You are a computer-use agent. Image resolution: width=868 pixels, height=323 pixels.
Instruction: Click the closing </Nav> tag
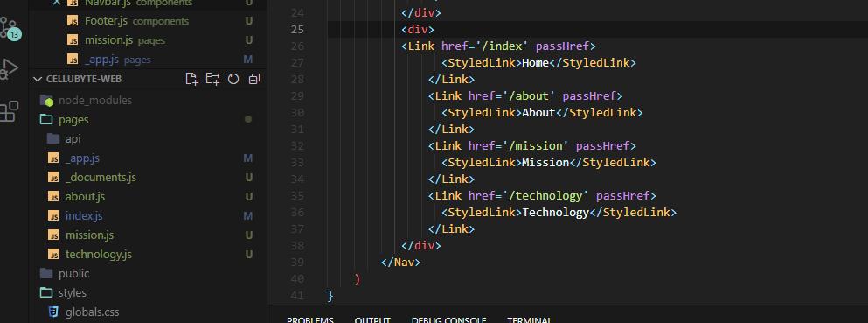401,262
